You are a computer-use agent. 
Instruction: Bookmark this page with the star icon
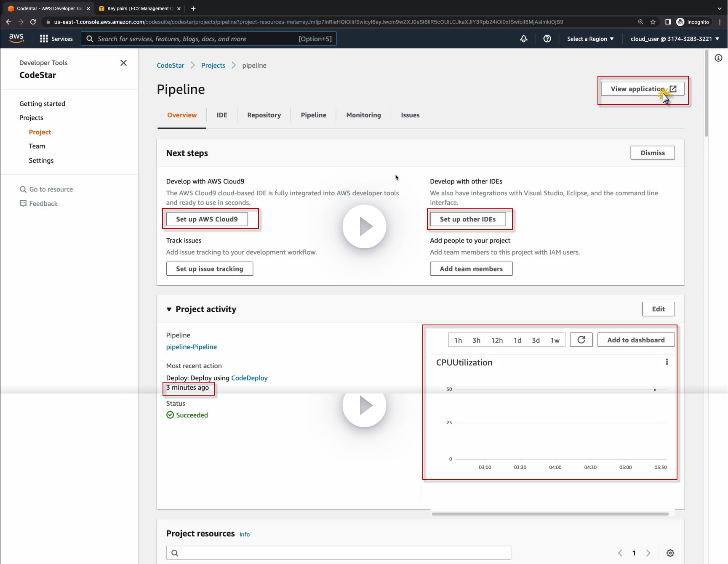[x=653, y=22]
